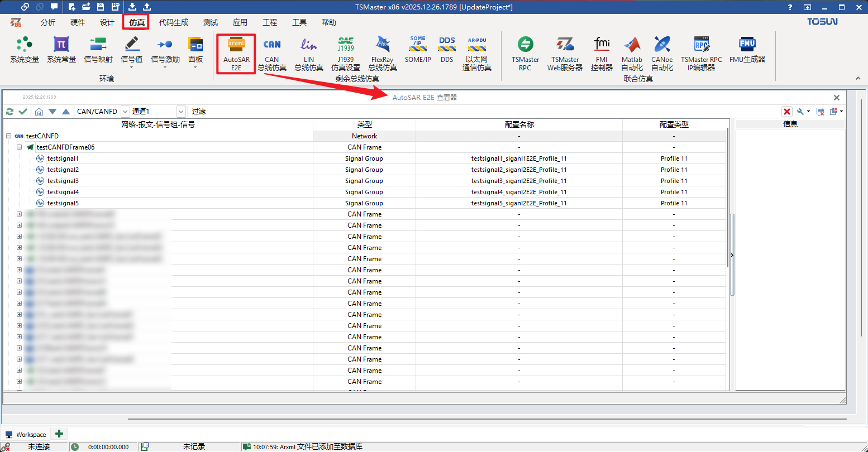
Task: Select the testsignal3 signal row
Action: click(63, 181)
